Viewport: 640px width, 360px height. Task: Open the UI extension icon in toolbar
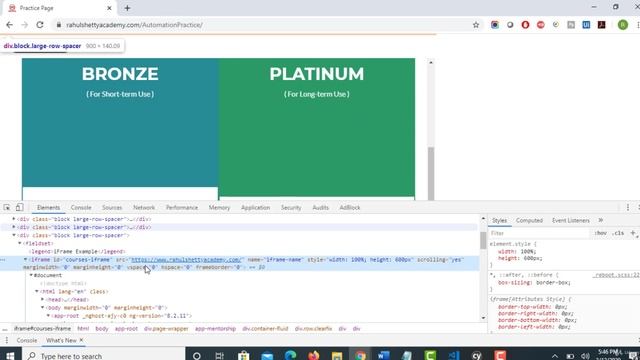click(x=586, y=25)
